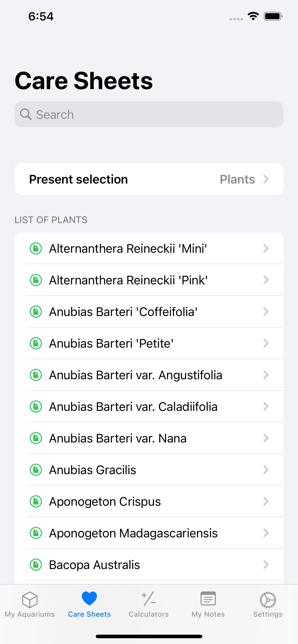Tap chevron for Anubias Barteri var. Nana
The image size is (298, 644).
click(x=266, y=438)
